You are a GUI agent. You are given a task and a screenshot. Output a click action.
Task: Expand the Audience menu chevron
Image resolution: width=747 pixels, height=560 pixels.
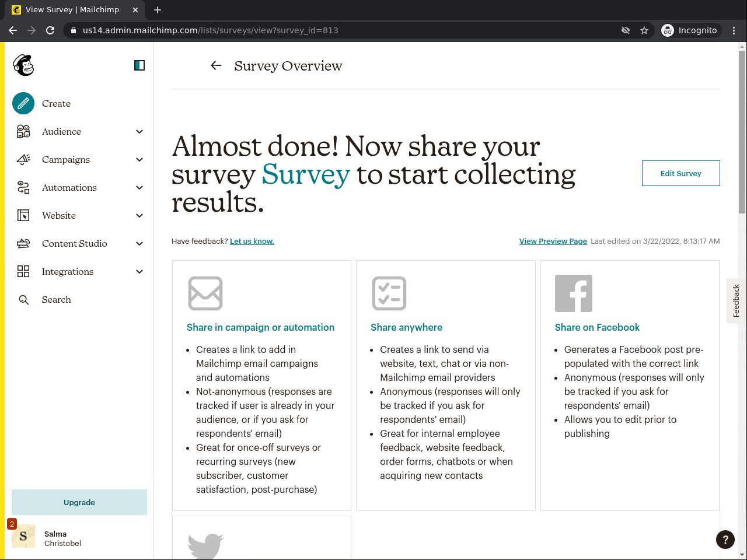[x=139, y=132]
